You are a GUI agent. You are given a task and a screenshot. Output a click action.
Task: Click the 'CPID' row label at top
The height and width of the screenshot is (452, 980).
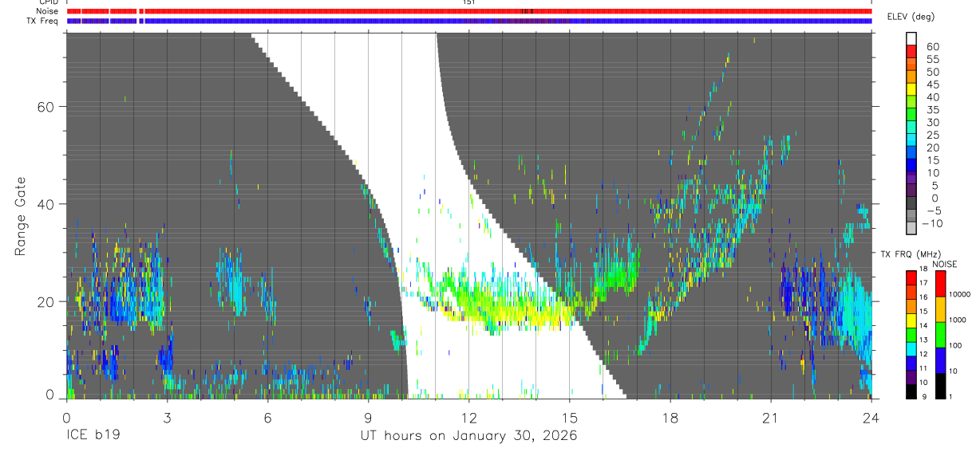[49, 2]
